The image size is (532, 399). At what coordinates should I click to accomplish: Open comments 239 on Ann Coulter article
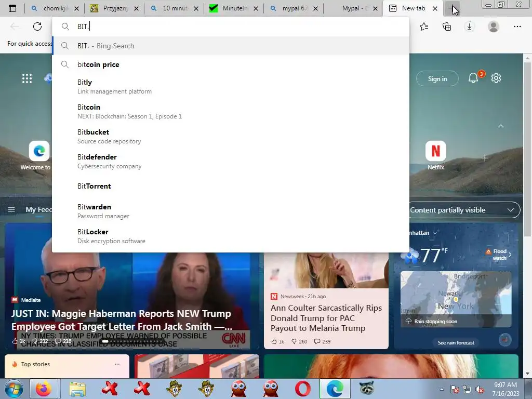click(322, 341)
